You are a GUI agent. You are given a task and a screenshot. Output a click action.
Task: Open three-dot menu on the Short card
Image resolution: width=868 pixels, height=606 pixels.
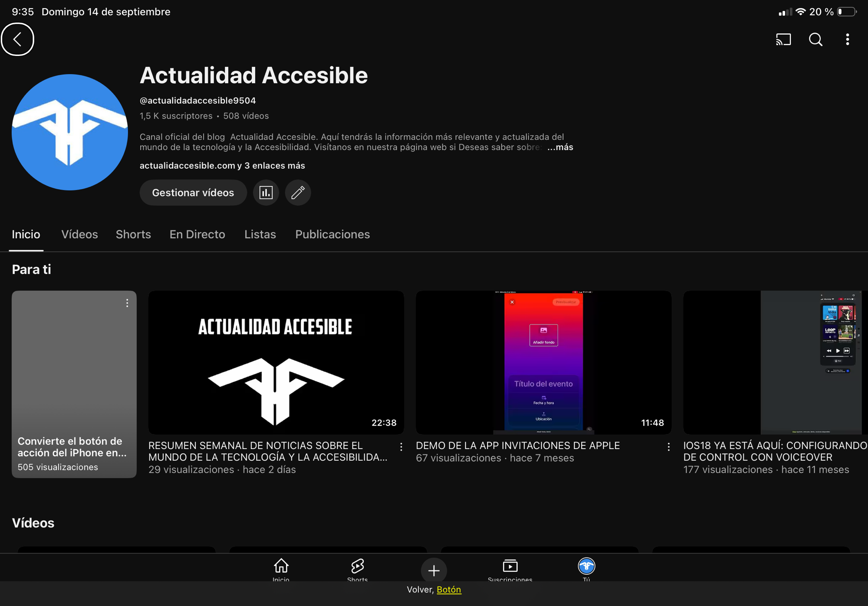coord(127,303)
